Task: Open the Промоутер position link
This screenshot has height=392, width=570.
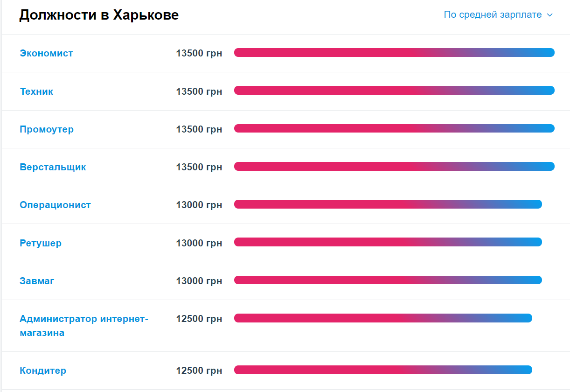Action: pyautogui.click(x=47, y=129)
